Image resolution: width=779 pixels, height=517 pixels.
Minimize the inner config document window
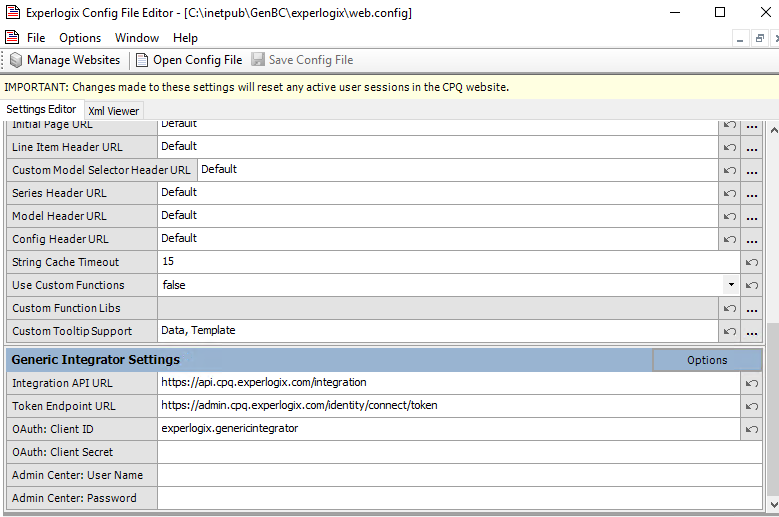tap(740, 38)
